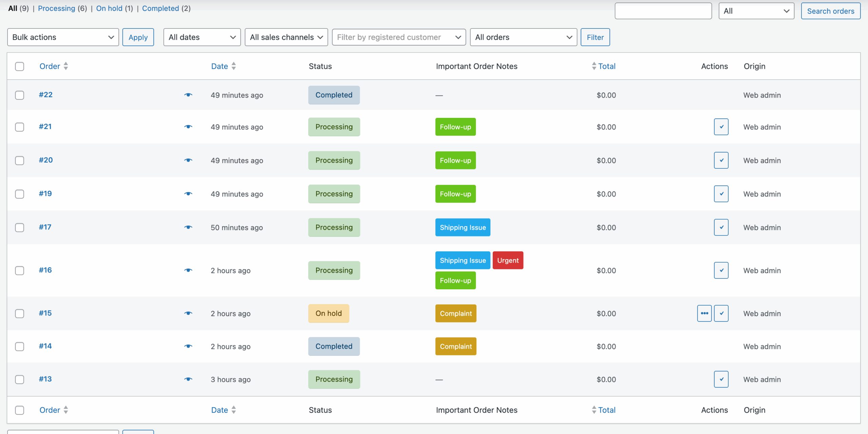Open the Bulk actions dropdown
Image resolution: width=868 pixels, height=434 pixels.
pos(63,37)
